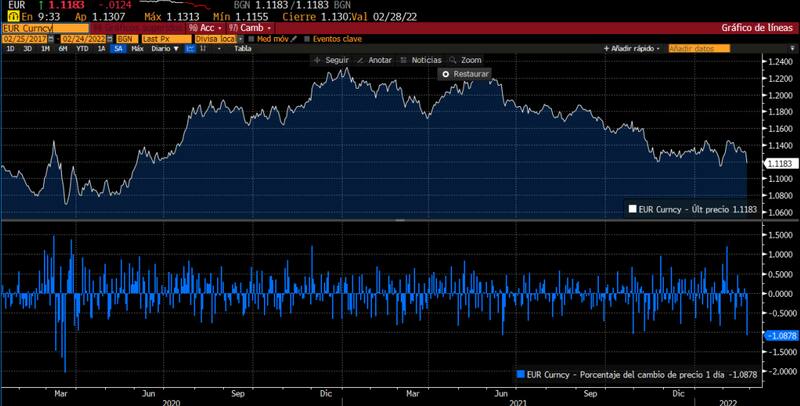Select the YTD time range tab
800x406 pixels.
81,48
